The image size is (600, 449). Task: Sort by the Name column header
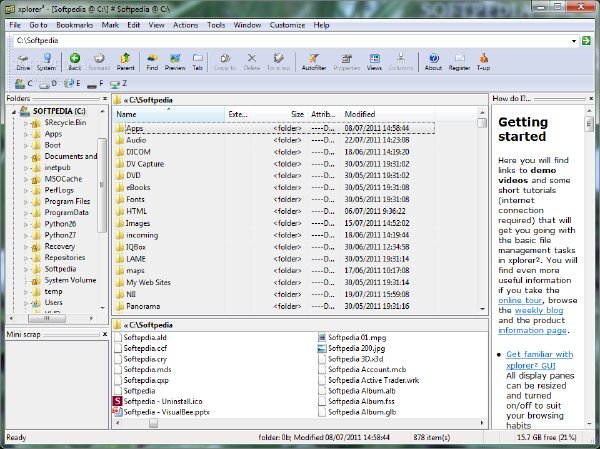(x=168, y=114)
